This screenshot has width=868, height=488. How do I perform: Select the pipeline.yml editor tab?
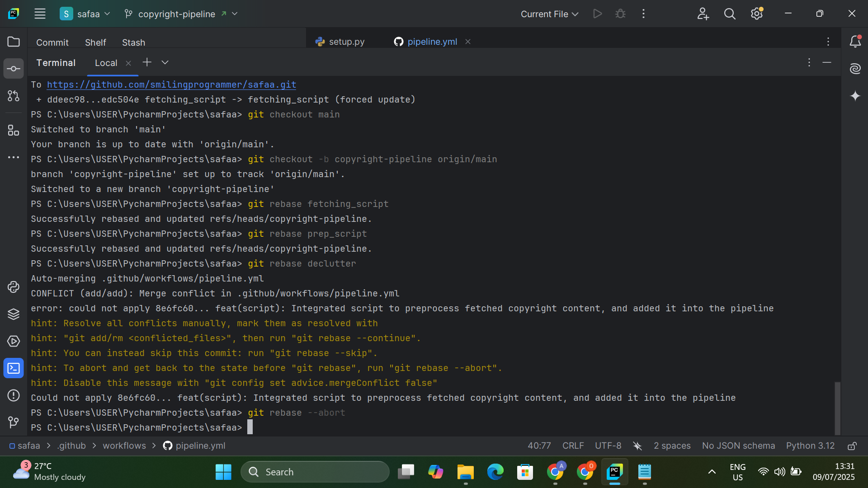[425, 42]
